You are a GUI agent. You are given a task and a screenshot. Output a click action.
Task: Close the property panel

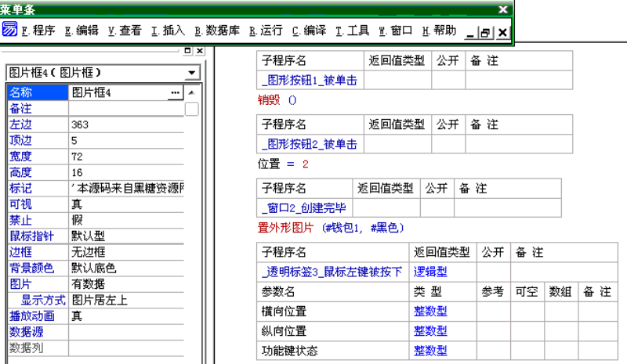[200, 51]
